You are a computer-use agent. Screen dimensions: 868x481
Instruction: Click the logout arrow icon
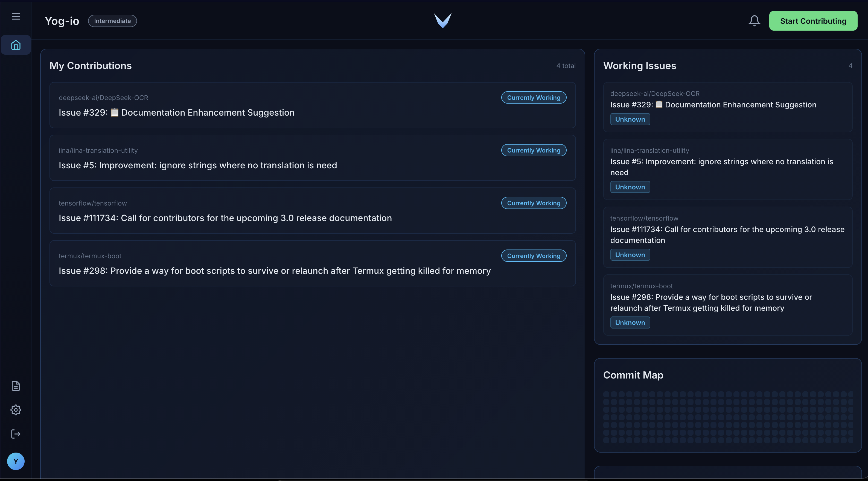[x=16, y=434]
